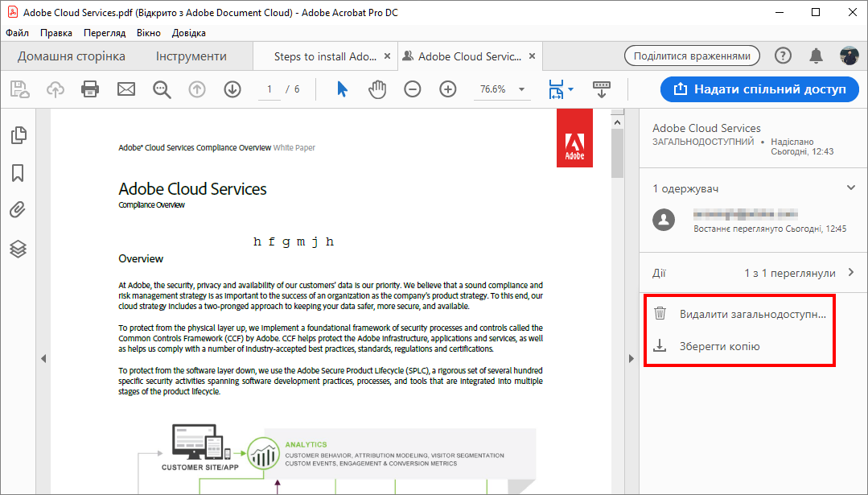Click the Adobe Cloud Services document heading
The width and height of the screenshot is (868, 495).
tap(192, 189)
